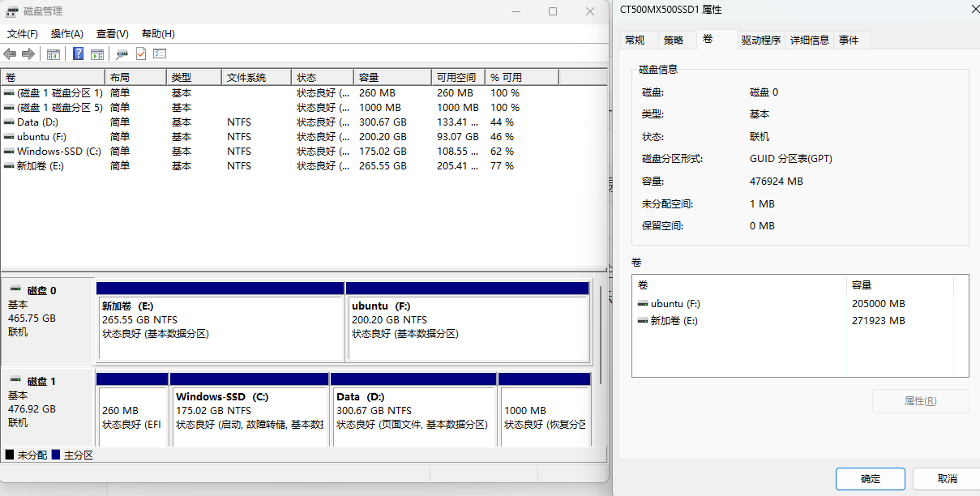The width and height of the screenshot is (980, 496).
Task: Select the (磁盘 1 磁盘分区 5) volume row
Action: (303, 108)
